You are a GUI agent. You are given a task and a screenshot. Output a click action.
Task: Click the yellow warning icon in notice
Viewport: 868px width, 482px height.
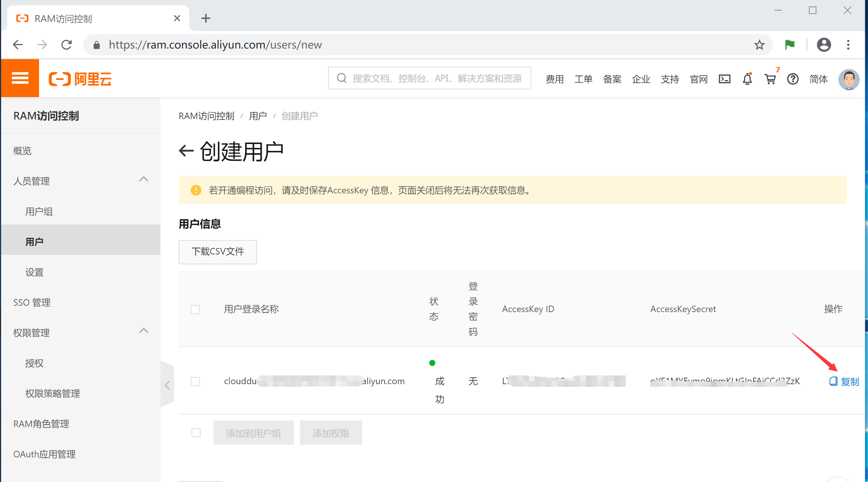click(x=196, y=190)
